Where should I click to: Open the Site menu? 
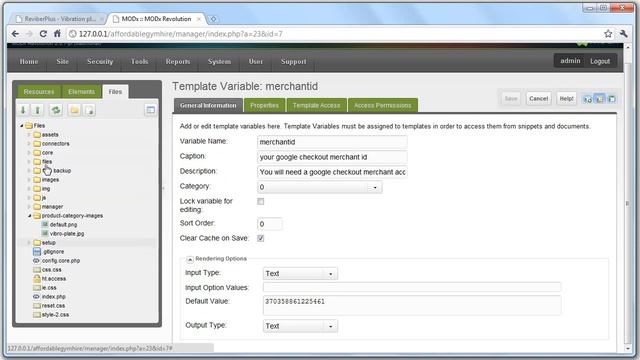coord(62,62)
